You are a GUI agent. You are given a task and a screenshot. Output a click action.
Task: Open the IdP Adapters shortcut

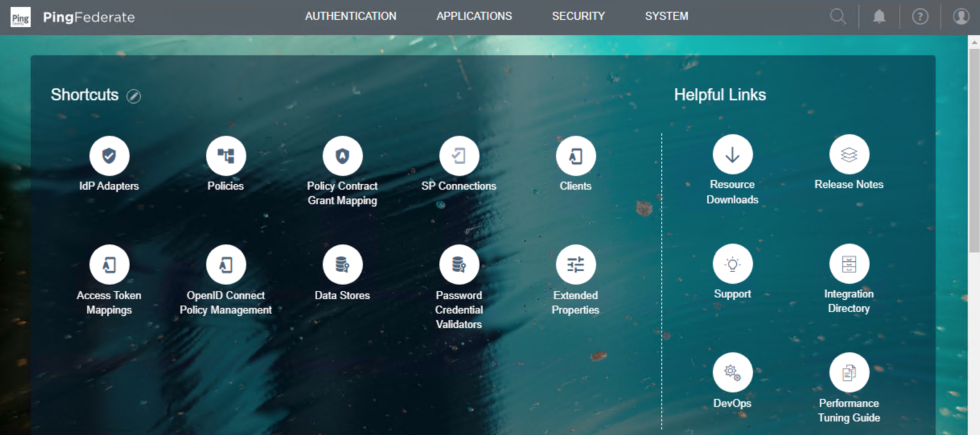[109, 156]
